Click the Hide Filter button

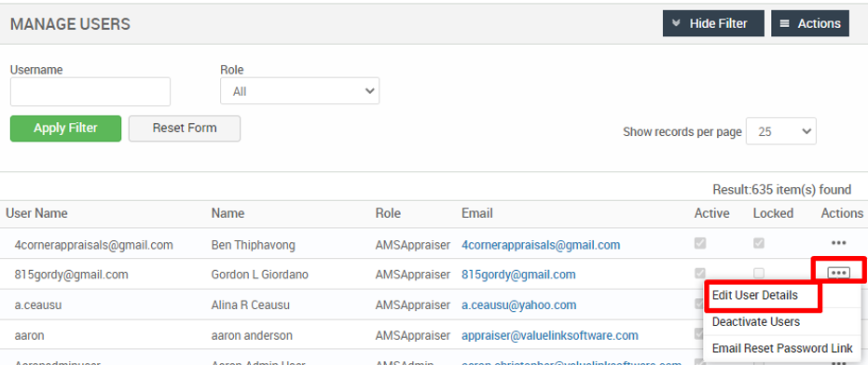click(713, 24)
